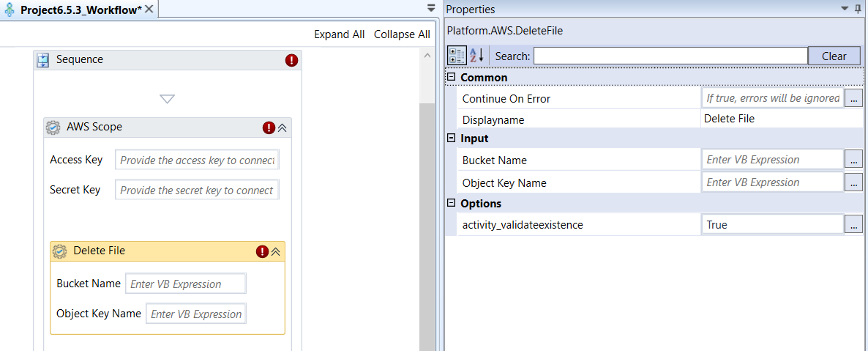Select the Delete File activity title
Viewport: 868px width, 351px height.
(99, 251)
